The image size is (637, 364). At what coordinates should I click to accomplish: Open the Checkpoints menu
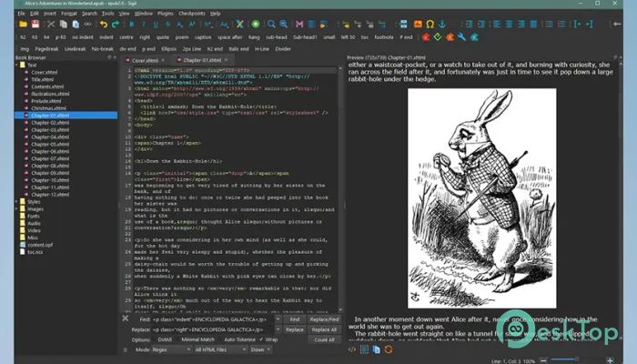192,14
